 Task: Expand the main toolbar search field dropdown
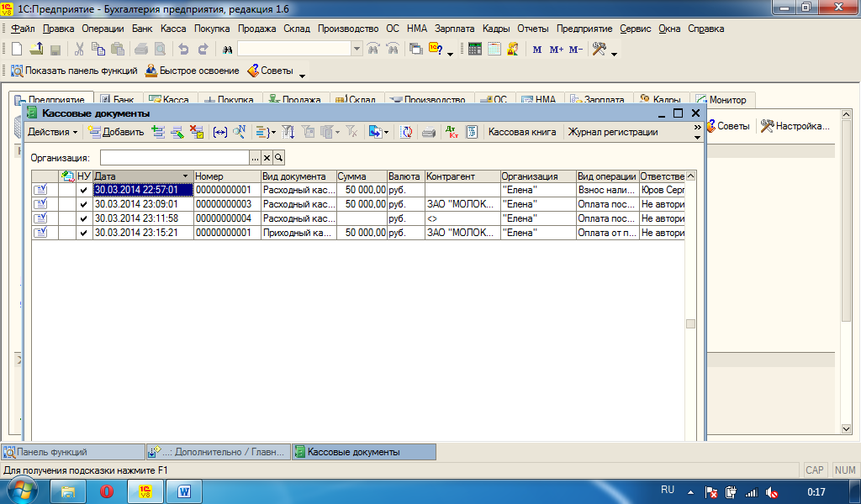pyautogui.click(x=357, y=49)
